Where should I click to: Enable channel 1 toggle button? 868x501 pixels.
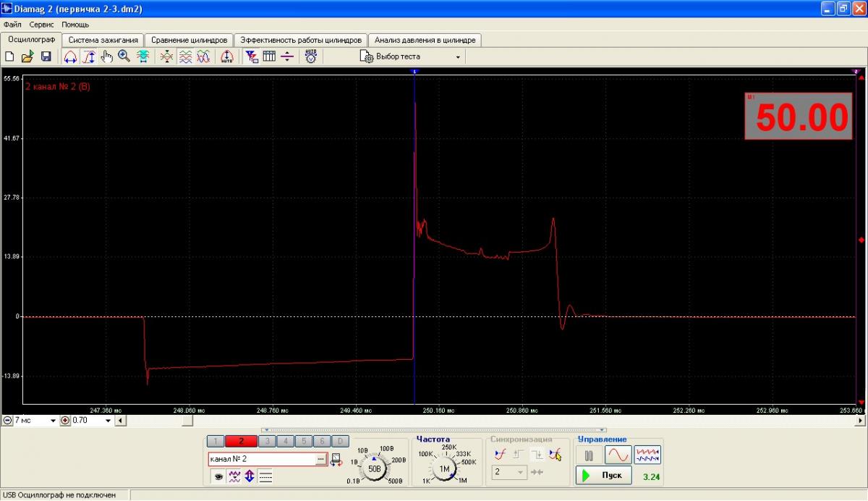click(x=215, y=441)
